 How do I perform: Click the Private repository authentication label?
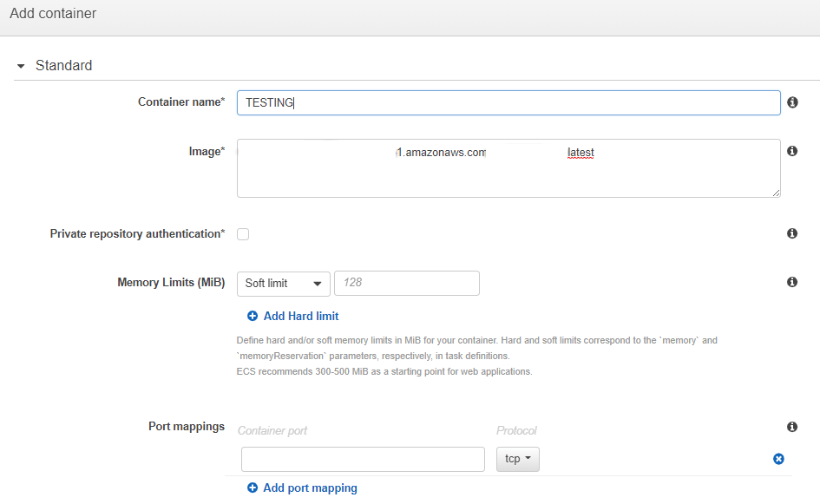(136, 234)
